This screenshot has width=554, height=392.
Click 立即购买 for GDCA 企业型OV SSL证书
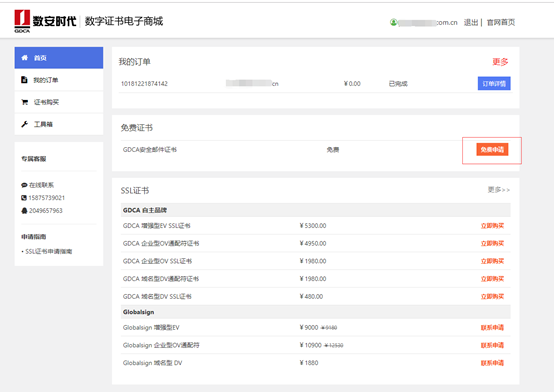tap(492, 261)
